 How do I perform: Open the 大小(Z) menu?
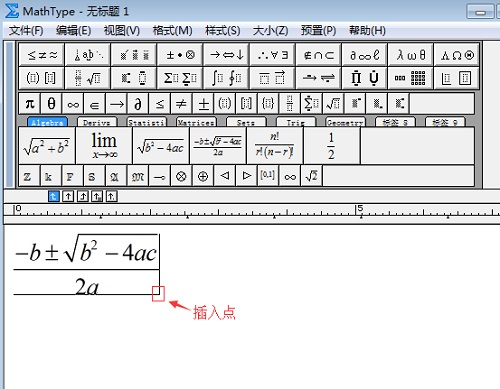coord(270,31)
